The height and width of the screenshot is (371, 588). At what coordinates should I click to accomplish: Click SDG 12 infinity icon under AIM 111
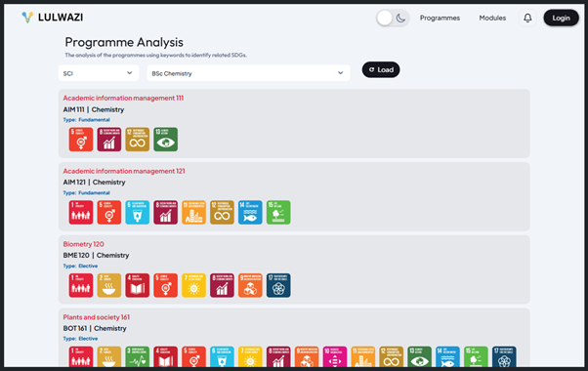(138, 140)
